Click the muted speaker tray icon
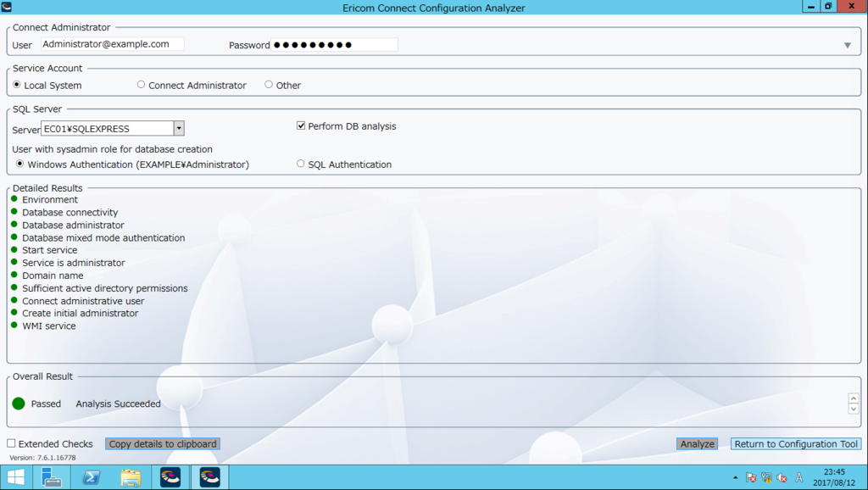Screen dimensions: 868x490 (782, 477)
